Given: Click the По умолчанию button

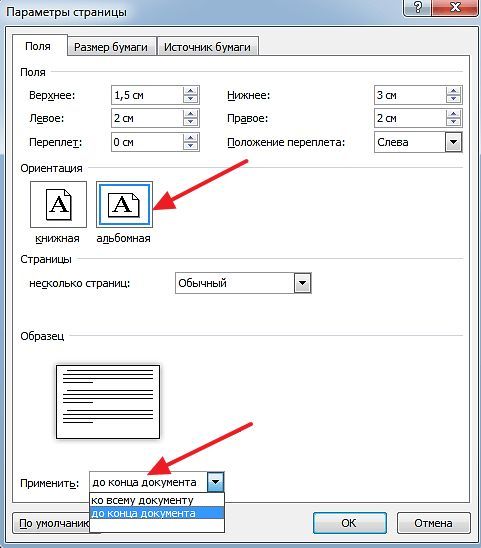Looking at the screenshot, I should coord(51,523).
